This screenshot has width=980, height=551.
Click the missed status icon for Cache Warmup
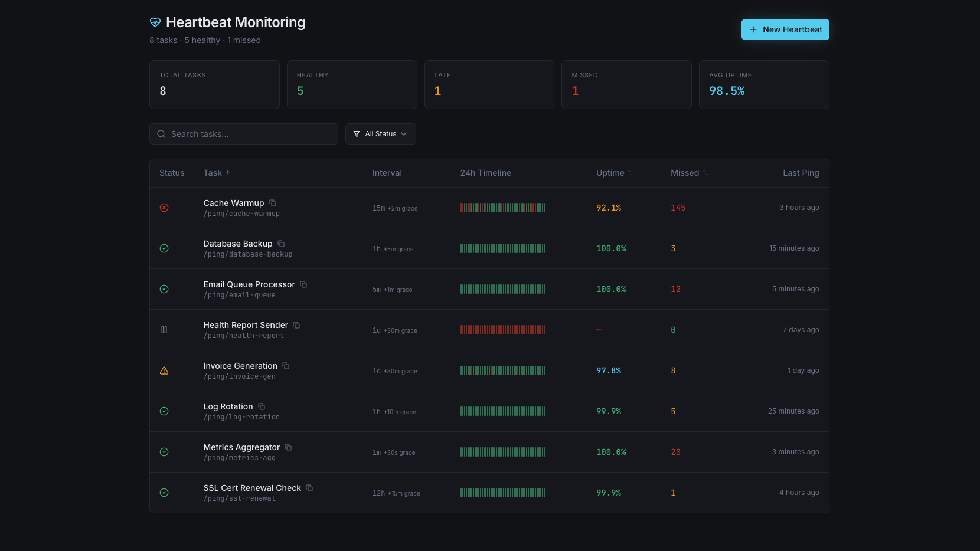tap(164, 208)
